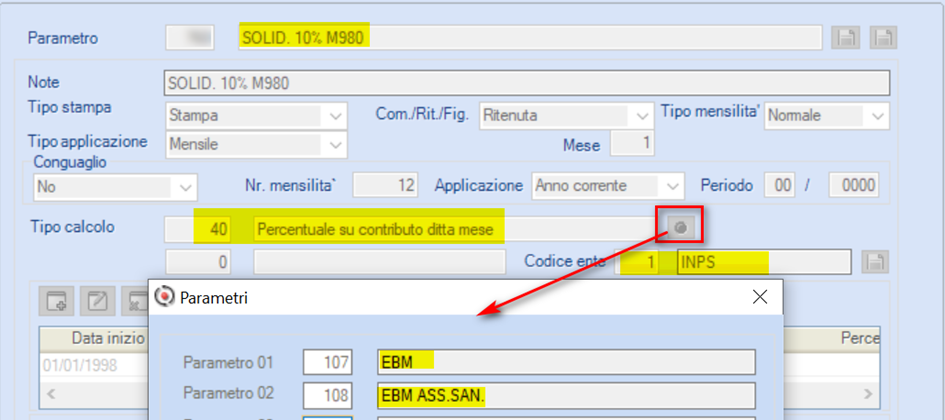Click the Parametro 02 code field showing 108
The height and width of the screenshot is (420, 945).
coord(327,395)
